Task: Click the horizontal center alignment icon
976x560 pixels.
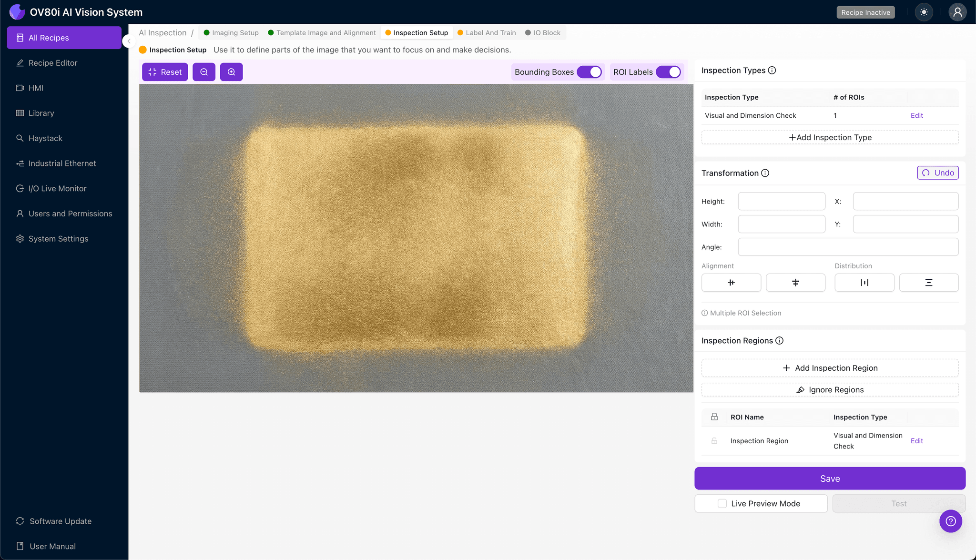Action: [x=731, y=283]
